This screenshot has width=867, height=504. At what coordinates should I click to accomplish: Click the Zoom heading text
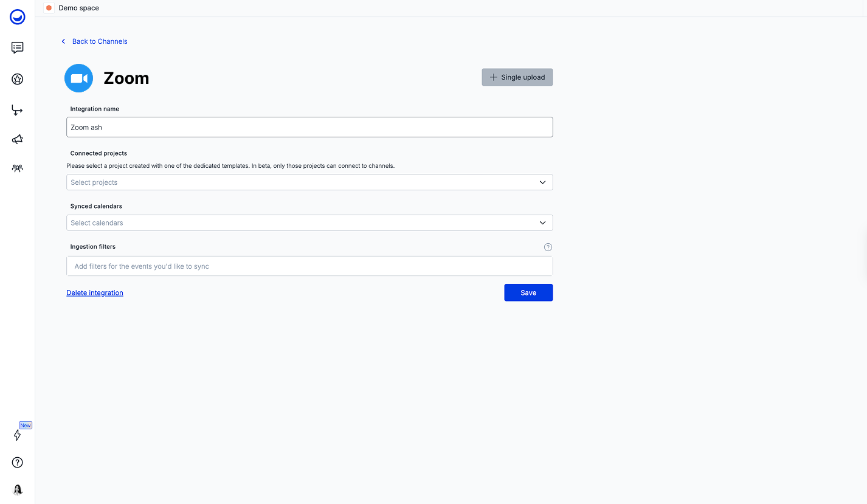(x=126, y=78)
